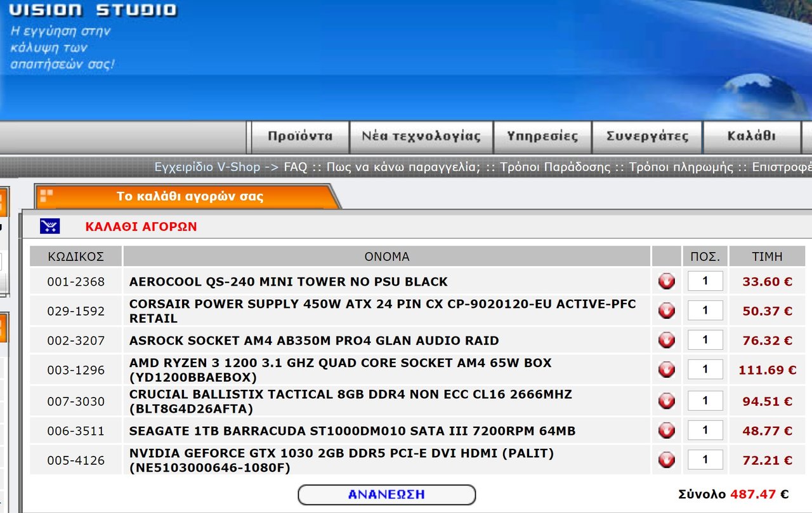The height and width of the screenshot is (513, 812).
Task: Click product name AEROCOOL QS-240 MINI TOWER
Action: 289,281
